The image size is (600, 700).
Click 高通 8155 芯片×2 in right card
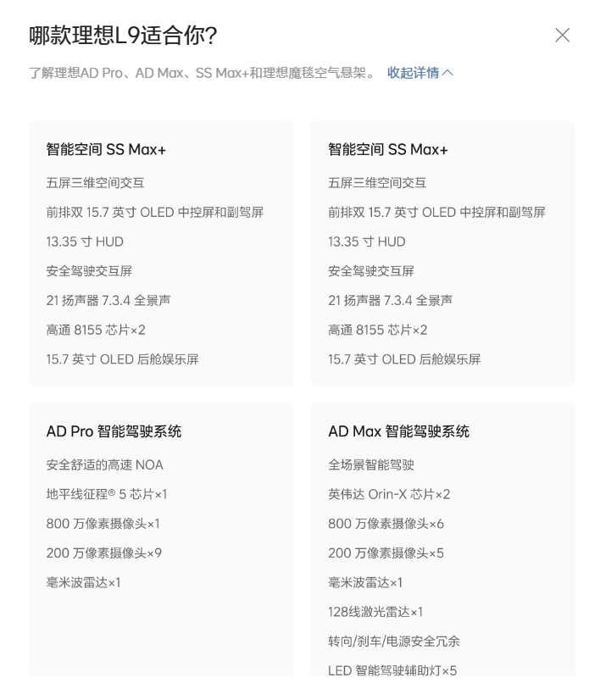(377, 330)
